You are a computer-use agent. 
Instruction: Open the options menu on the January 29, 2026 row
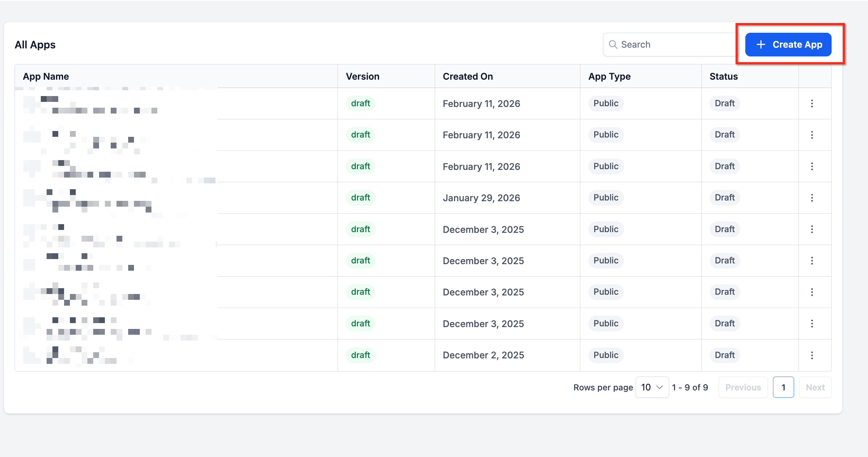point(812,198)
